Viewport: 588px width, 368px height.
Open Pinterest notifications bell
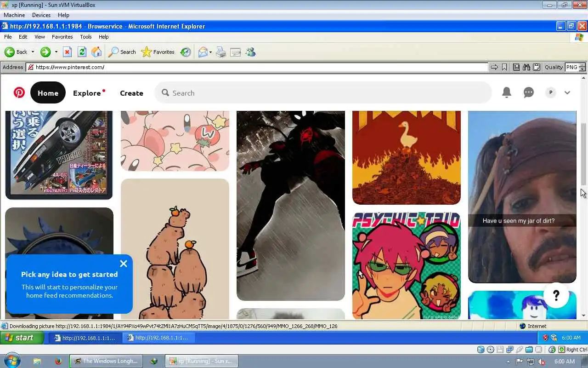[x=506, y=92]
